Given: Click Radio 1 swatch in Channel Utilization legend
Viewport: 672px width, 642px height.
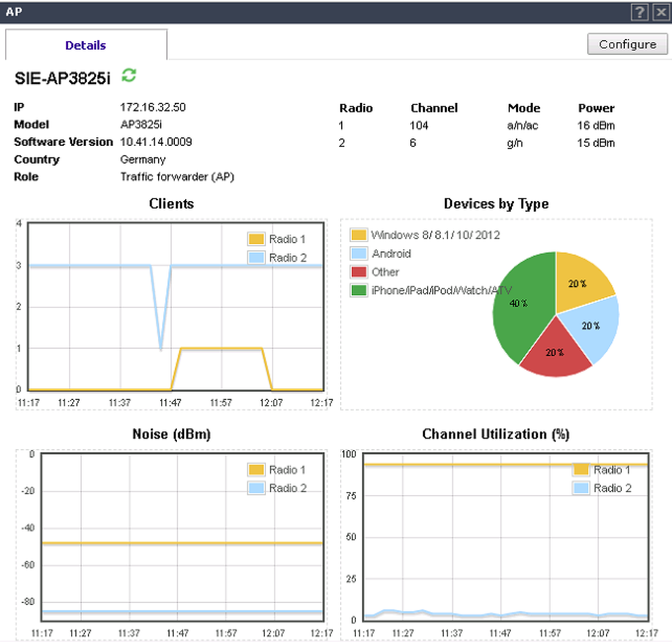Looking at the screenshot, I should point(581,470).
